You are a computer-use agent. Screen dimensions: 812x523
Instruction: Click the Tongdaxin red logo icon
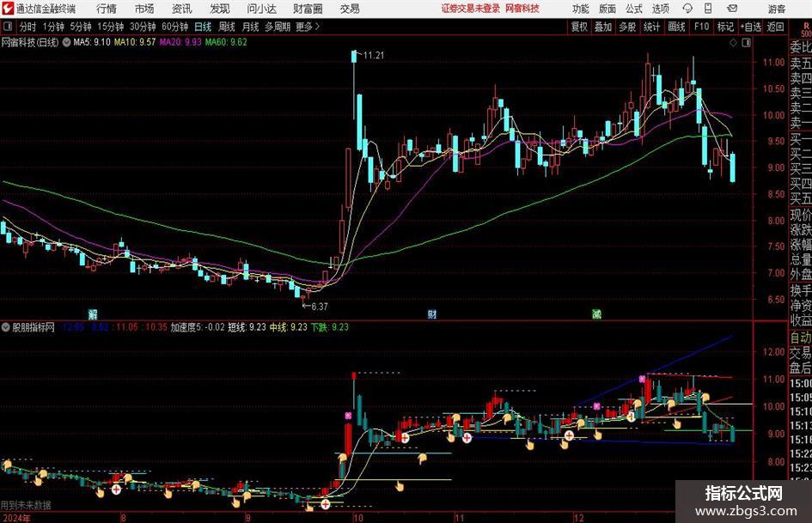click(x=8, y=9)
